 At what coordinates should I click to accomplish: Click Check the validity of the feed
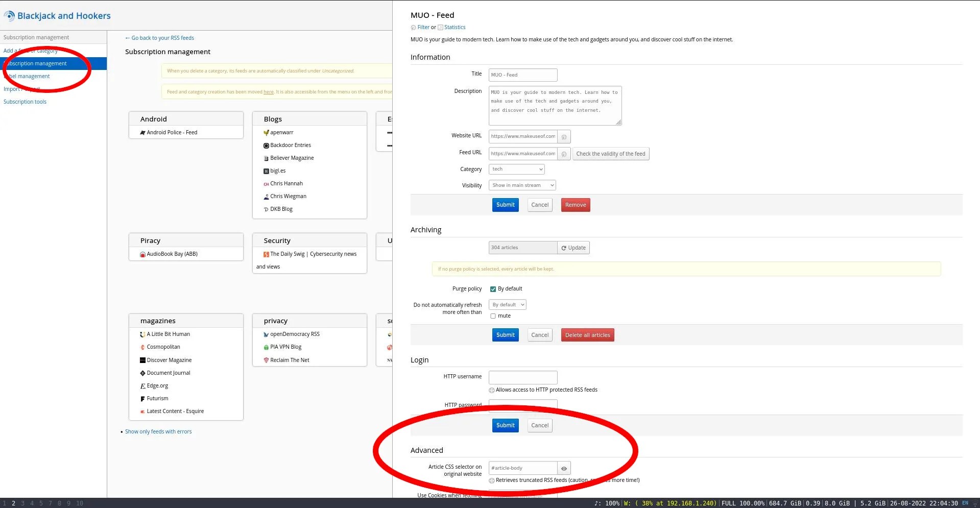(x=611, y=154)
